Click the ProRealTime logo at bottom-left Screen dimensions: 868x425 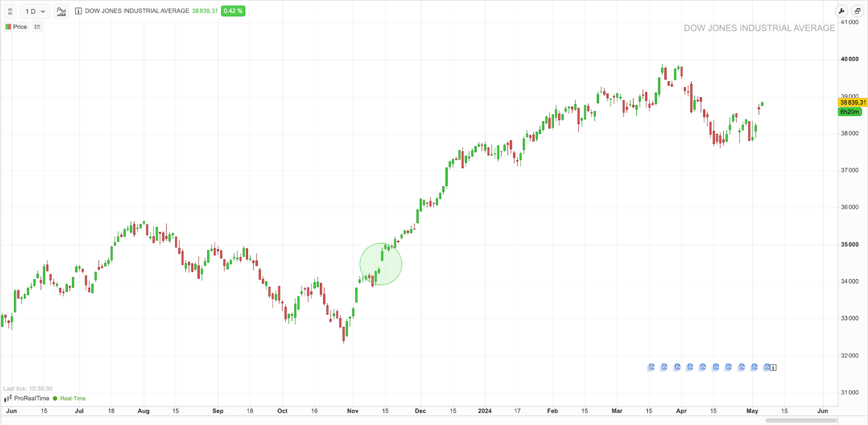27,398
